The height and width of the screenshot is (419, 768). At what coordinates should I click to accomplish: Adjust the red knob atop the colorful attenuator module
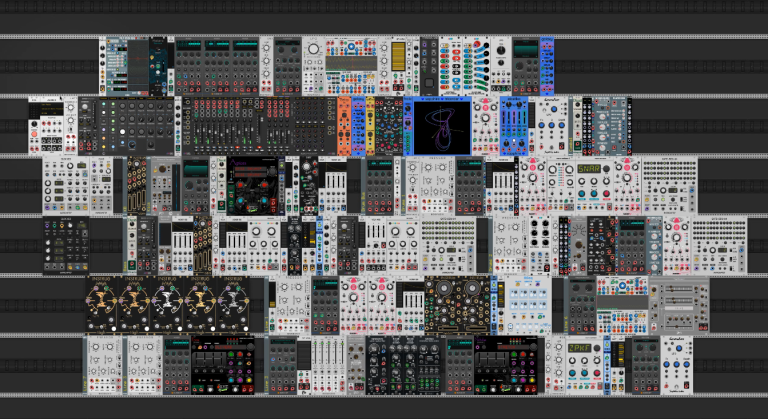(x=477, y=45)
